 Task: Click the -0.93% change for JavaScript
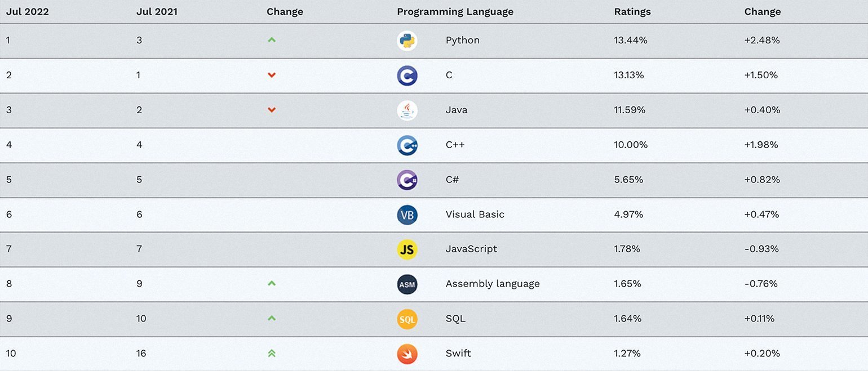coord(761,249)
